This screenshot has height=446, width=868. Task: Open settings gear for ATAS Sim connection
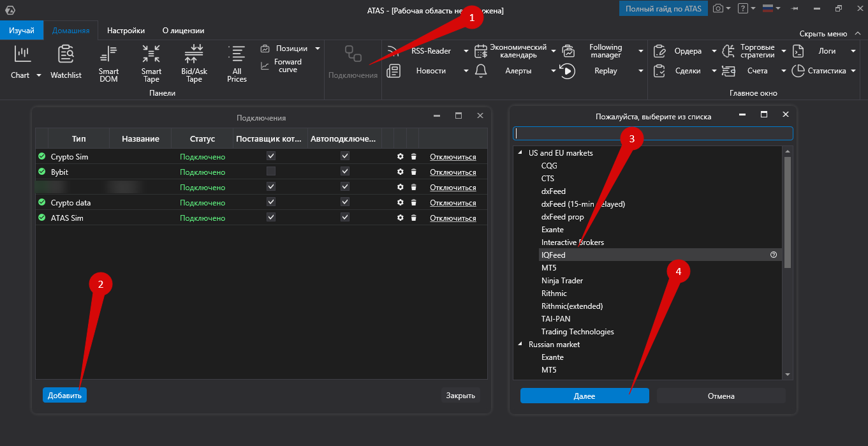400,218
